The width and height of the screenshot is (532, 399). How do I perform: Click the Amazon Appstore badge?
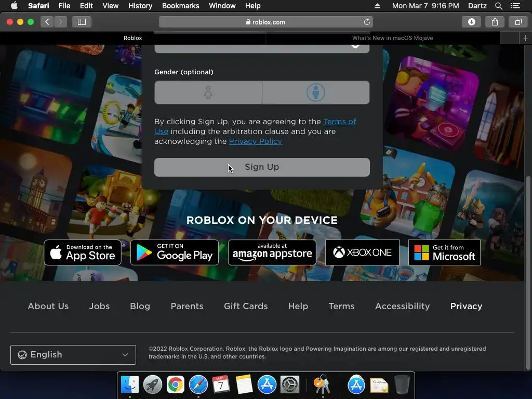tap(272, 253)
